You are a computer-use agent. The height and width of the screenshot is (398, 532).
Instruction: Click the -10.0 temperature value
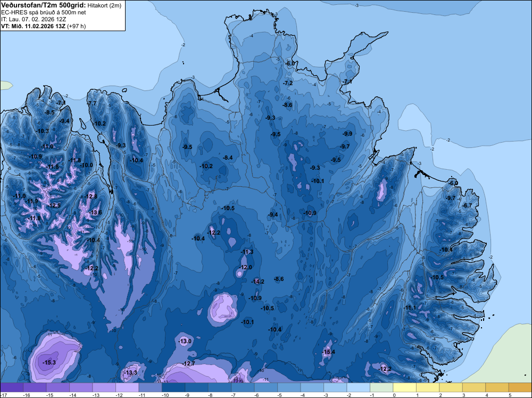pos(87,165)
